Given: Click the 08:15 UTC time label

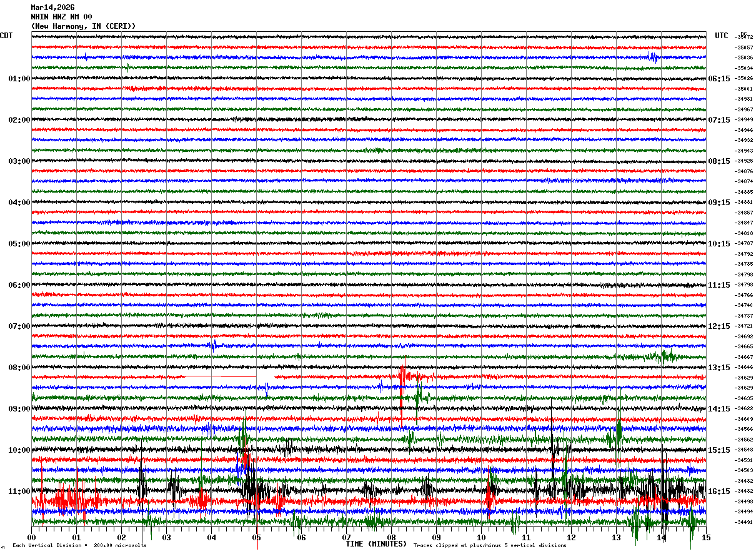Looking at the screenshot, I should pyautogui.click(x=719, y=161).
